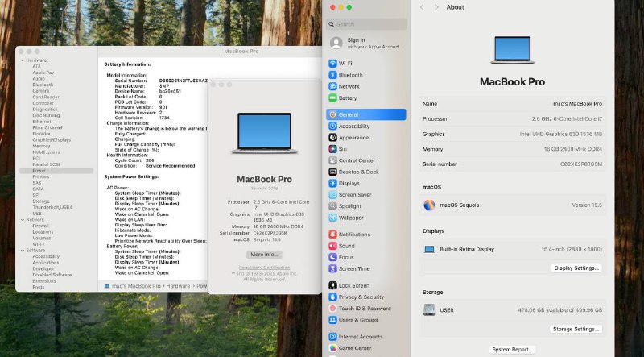Select Apple Pay in System Information sidebar
This screenshot has width=644, height=357.
(x=43, y=73)
